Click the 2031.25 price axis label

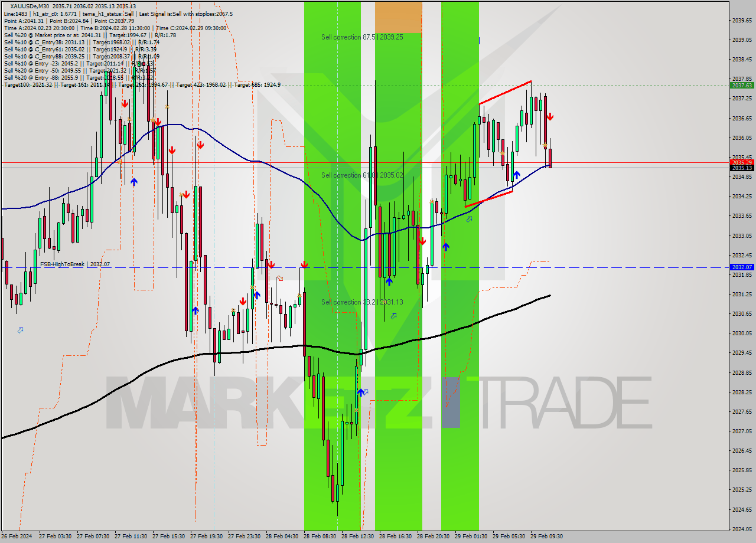741,294
